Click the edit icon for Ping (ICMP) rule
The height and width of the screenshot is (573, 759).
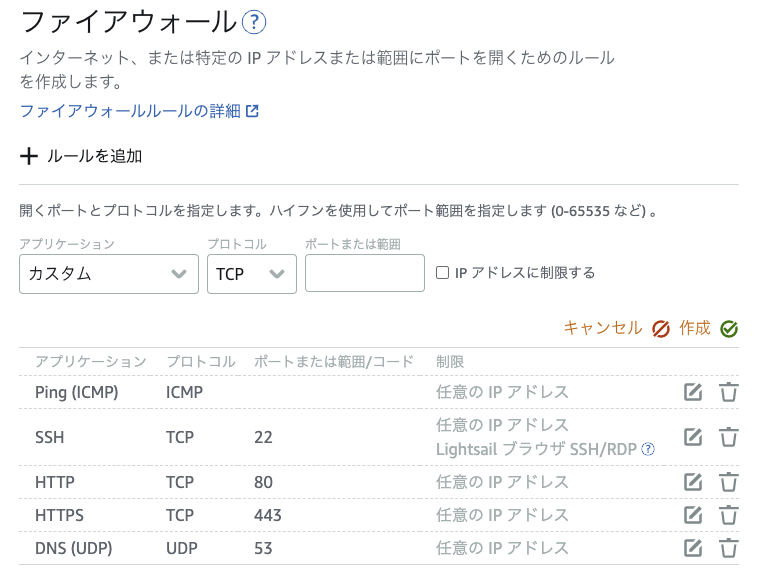pos(692,392)
